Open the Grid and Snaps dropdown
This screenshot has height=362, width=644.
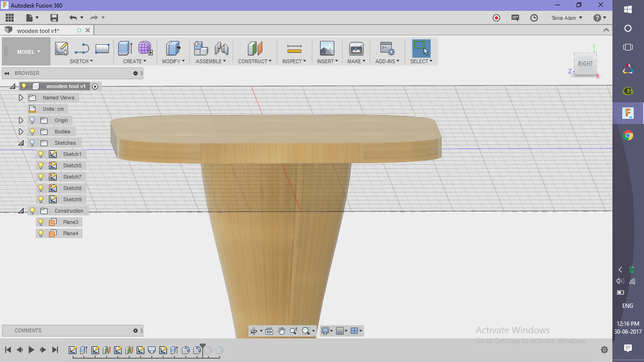pyautogui.click(x=342, y=331)
